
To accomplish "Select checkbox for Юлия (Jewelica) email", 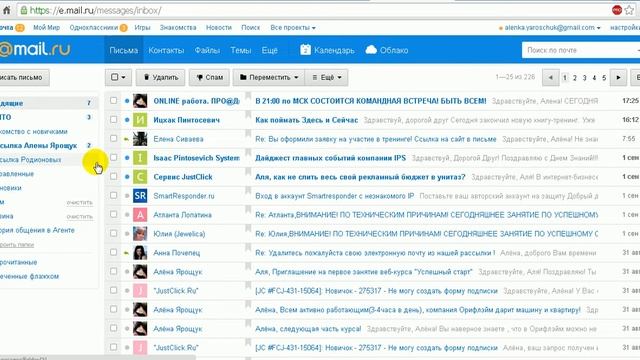I will pyautogui.click(x=113, y=233).
